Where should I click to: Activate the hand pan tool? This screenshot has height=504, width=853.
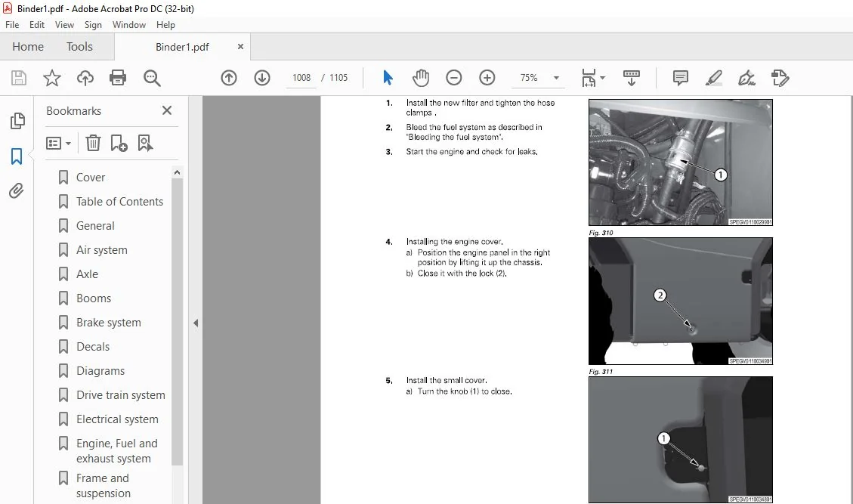click(421, 78)
